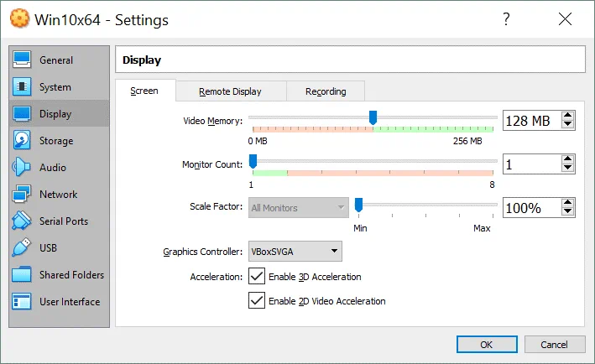
Task: Select the Audio speaker icon
Action: click(x=23, y=168)
